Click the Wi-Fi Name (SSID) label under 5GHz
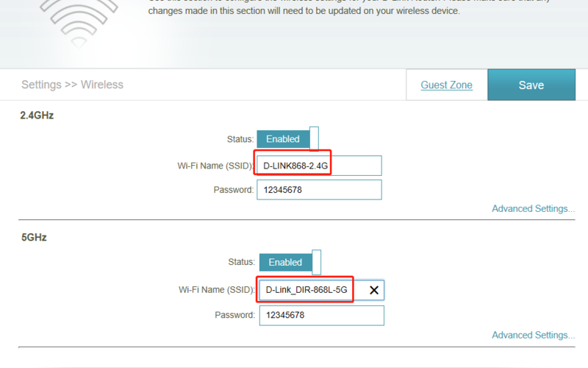588x368 pixels. [x=217, y=290]
